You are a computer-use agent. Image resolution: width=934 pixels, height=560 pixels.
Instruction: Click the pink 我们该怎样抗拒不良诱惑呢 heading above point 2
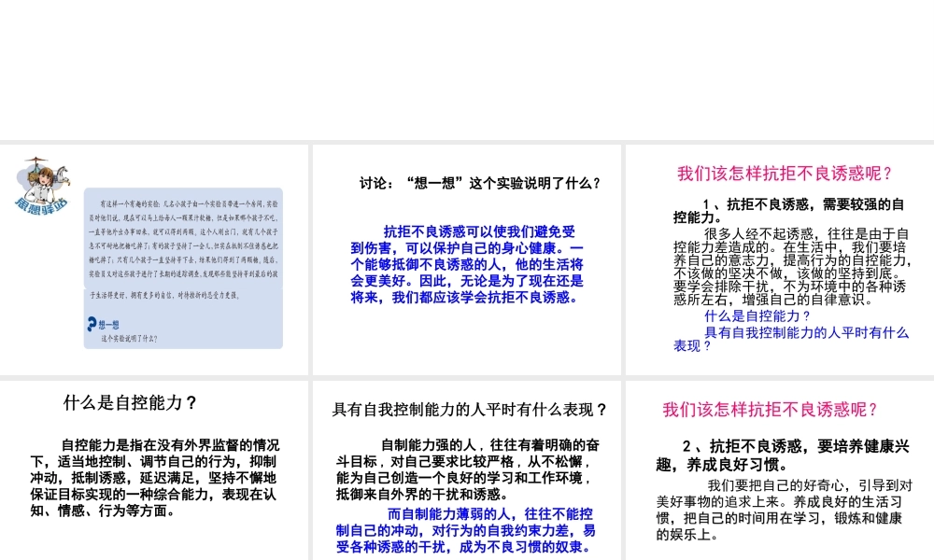(x=771, y=409)
